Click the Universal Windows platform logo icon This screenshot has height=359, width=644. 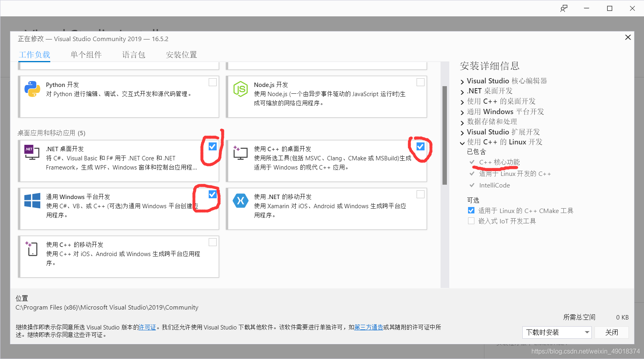(x=32, y=201)
